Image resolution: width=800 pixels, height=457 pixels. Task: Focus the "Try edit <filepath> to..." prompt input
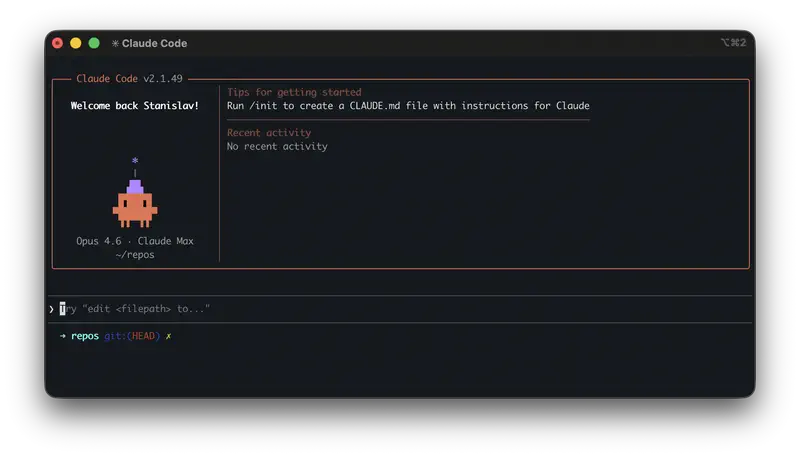[x=140, y=309]
